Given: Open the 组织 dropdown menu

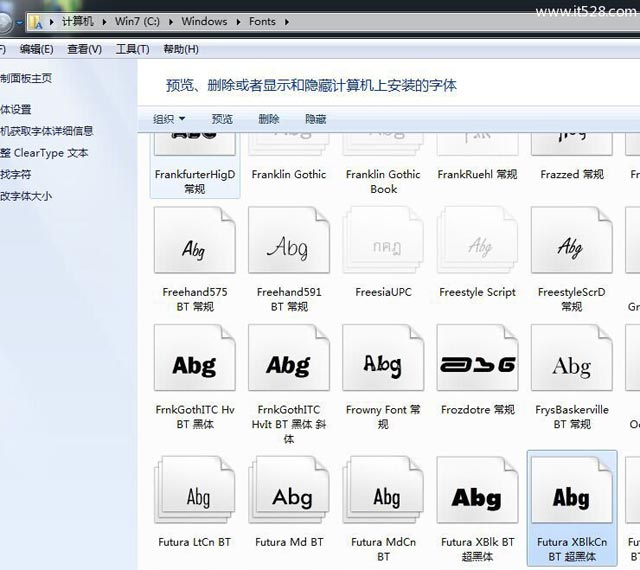Looking at the screenshot, I should tap(169, 119).
